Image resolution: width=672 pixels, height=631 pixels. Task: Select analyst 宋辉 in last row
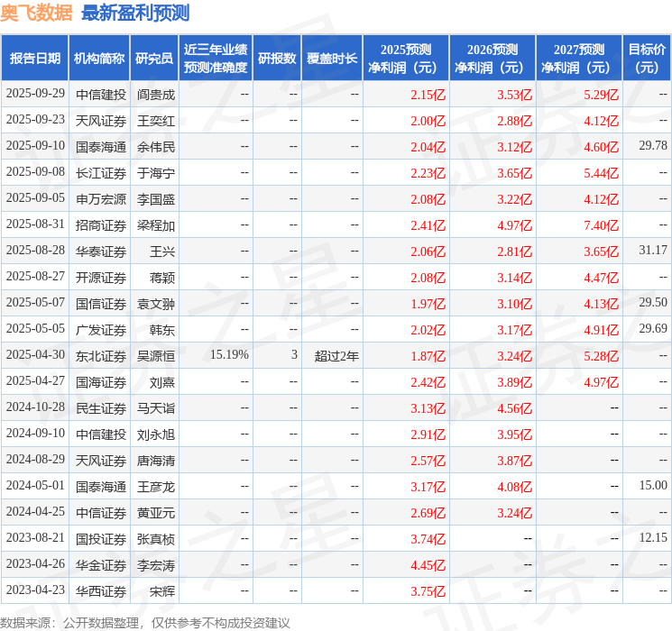click(161, 591)
